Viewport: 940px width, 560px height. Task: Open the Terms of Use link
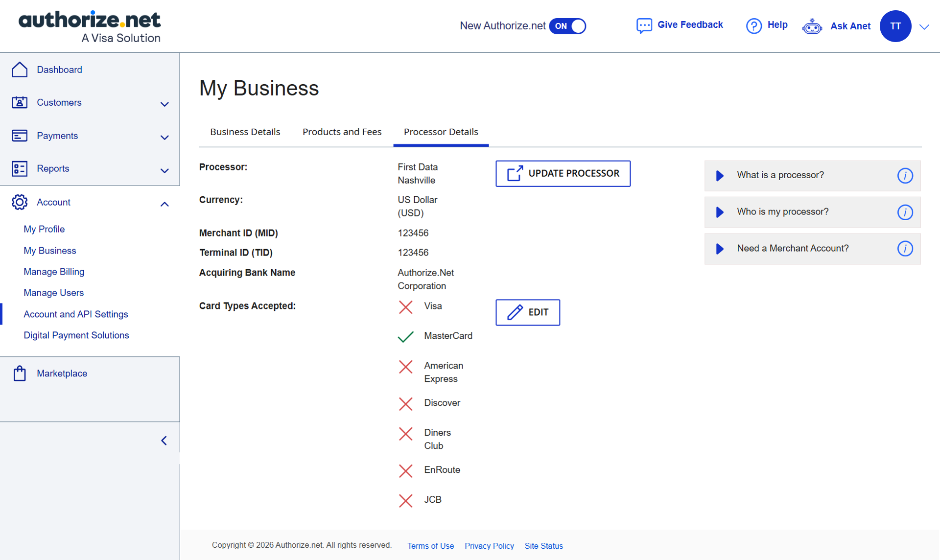coord(431,546)
